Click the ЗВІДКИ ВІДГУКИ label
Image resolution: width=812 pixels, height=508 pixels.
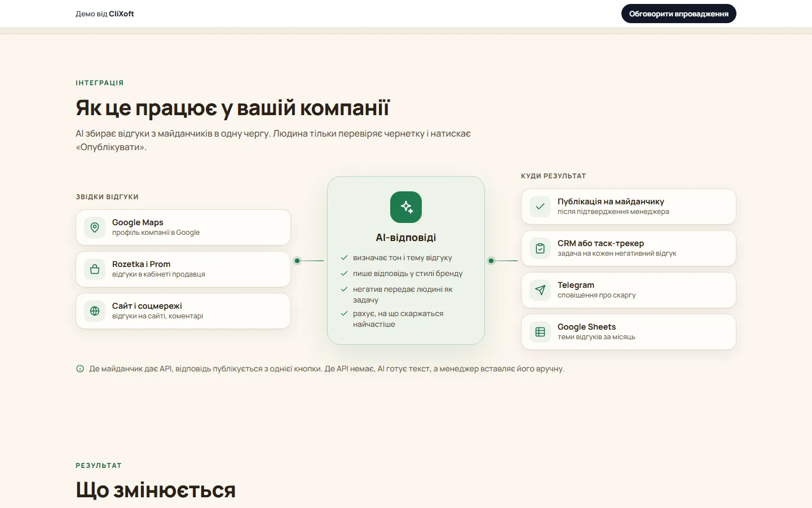pos(107,197)
